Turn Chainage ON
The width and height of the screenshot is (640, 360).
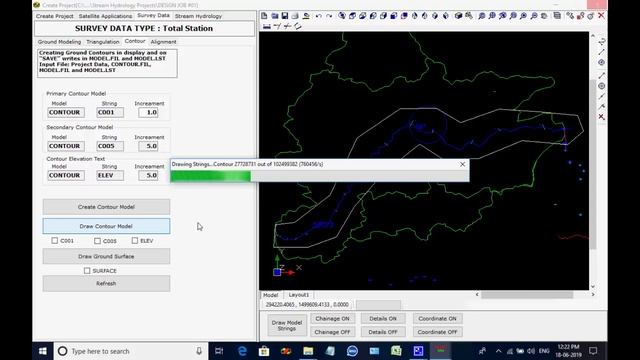click(332, 318)
